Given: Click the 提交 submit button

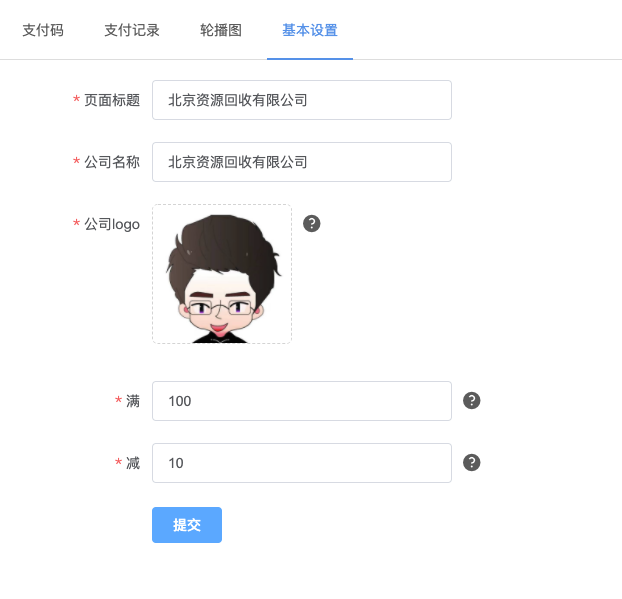Looking at the screenshot, I should (187, 525).
